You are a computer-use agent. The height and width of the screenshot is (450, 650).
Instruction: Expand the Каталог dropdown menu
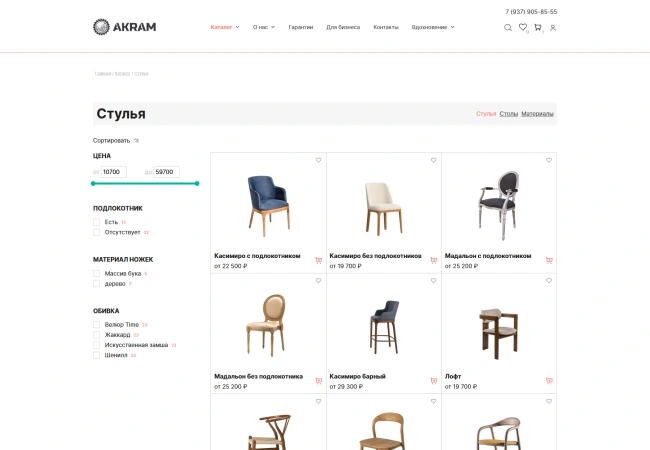(x=225, y=27)
